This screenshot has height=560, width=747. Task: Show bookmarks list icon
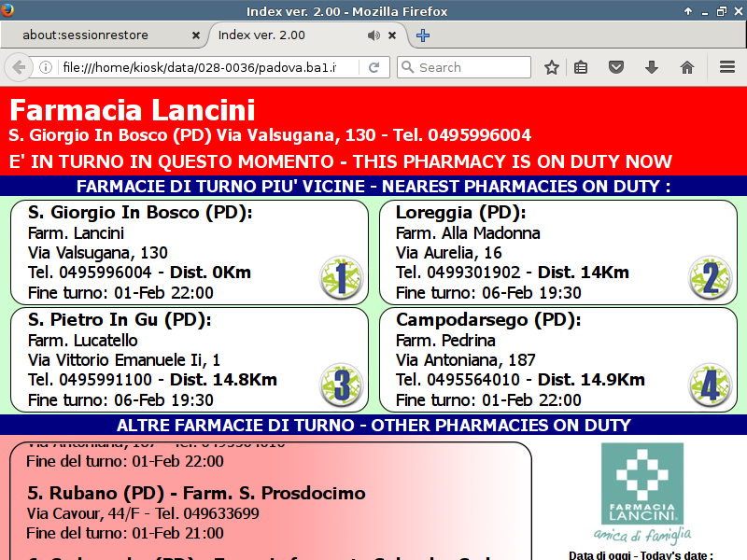point(581,67)
